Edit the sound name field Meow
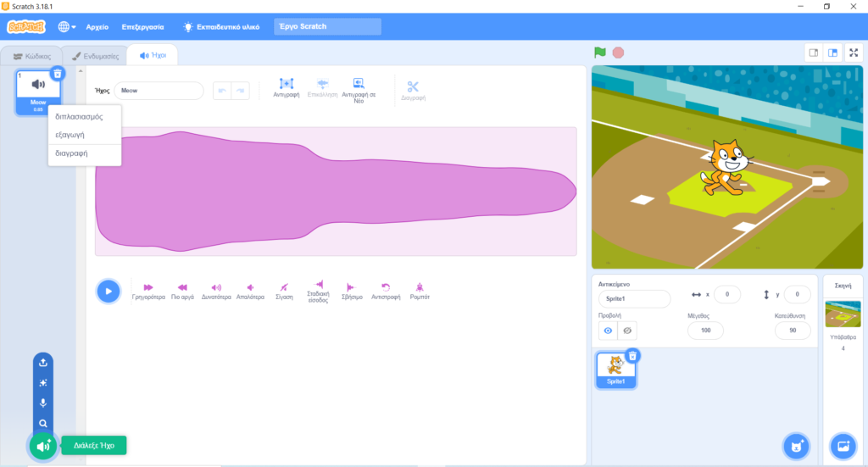 [159, 90]
